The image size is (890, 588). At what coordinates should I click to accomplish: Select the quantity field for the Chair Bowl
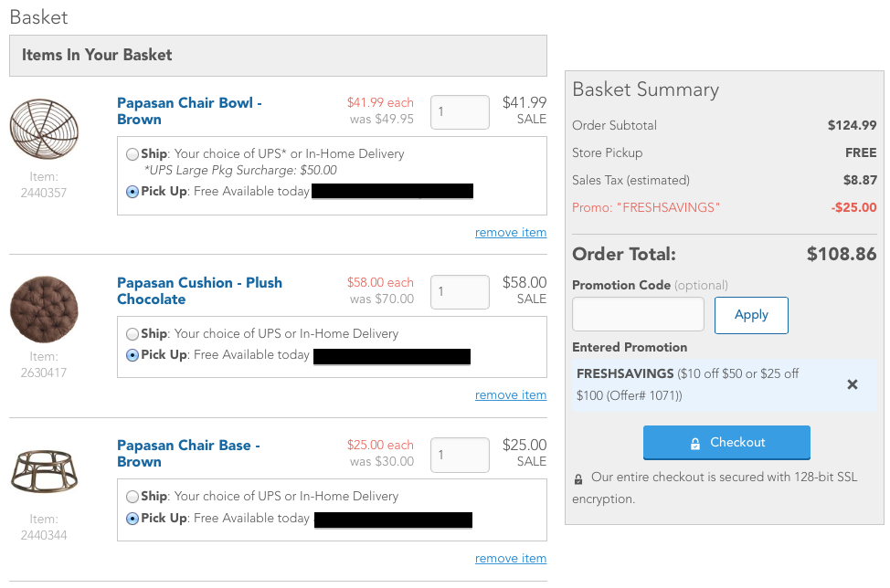point(460,111)
